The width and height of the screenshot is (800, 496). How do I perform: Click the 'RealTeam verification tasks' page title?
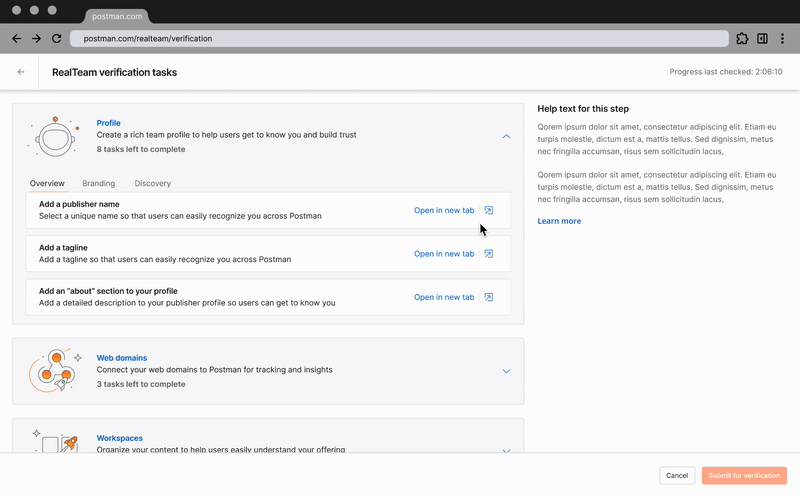click(x=114, y=72)
